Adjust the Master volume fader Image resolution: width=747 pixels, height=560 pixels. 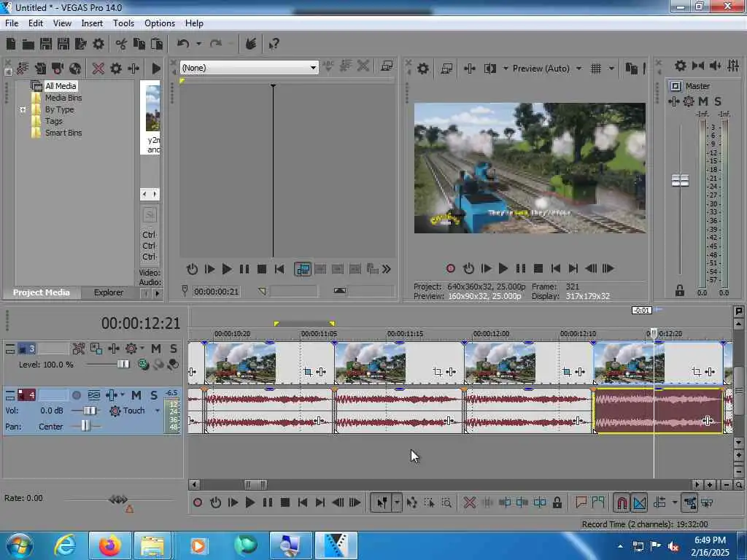pos(681,181)
